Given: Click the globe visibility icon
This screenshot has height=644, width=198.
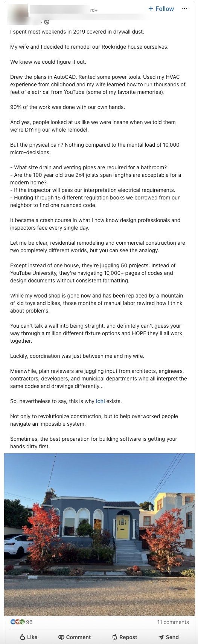Looking at the screenshot, I should 47,22.
